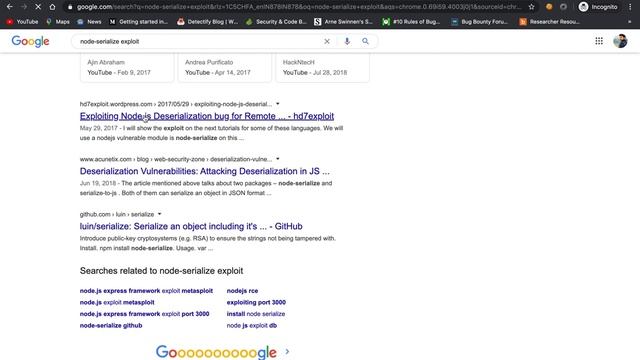Open the Incognito profile indicator
Image resolution: width=640 pixels, height=360 pixels.
[x=598, y=7]
